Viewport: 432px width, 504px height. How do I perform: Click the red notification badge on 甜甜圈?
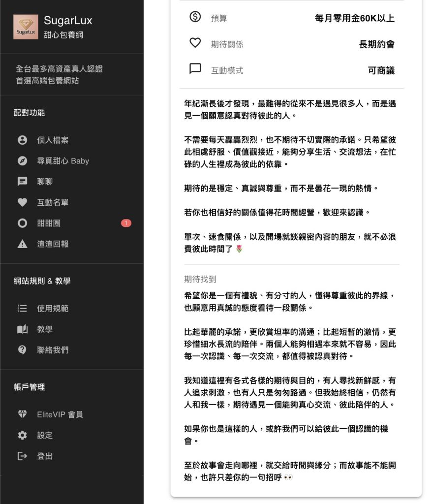pyautogui.click(x=126, y=223)
